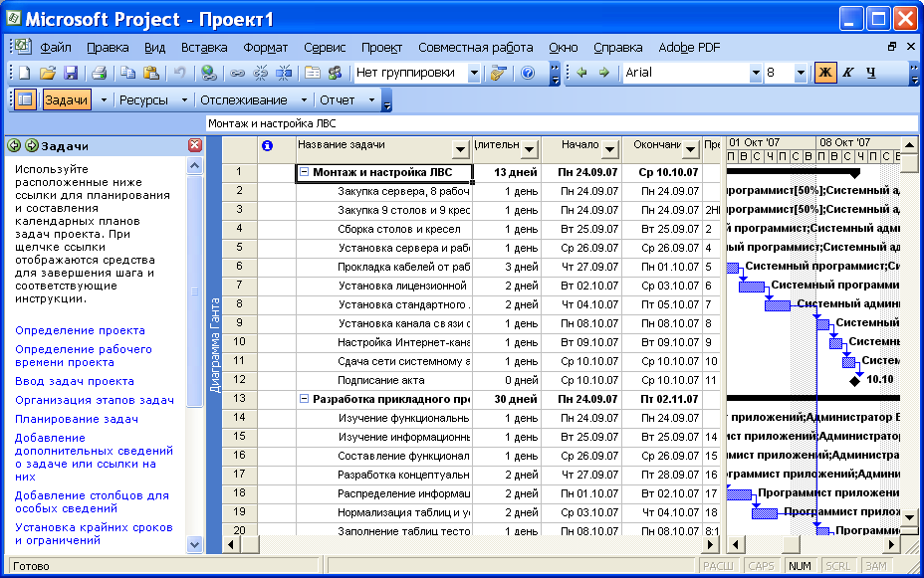Print the project using printer icon
924x578 pixels.
coord(99,73)
